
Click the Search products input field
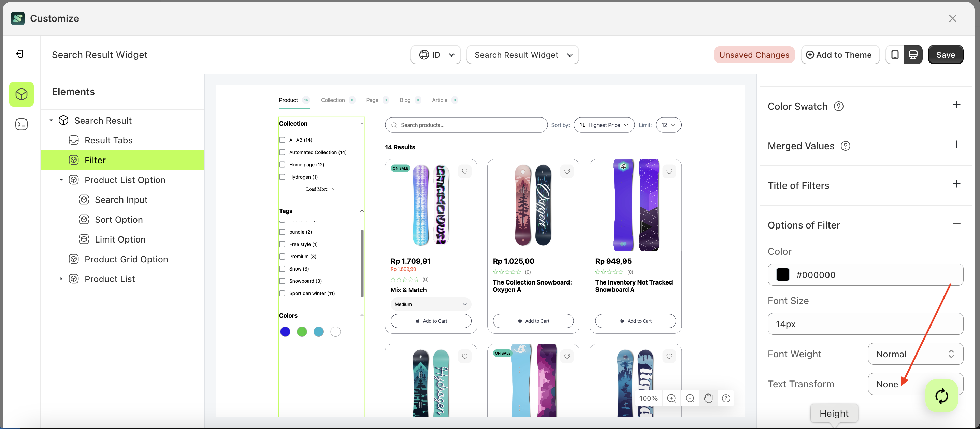coord(466,125)
